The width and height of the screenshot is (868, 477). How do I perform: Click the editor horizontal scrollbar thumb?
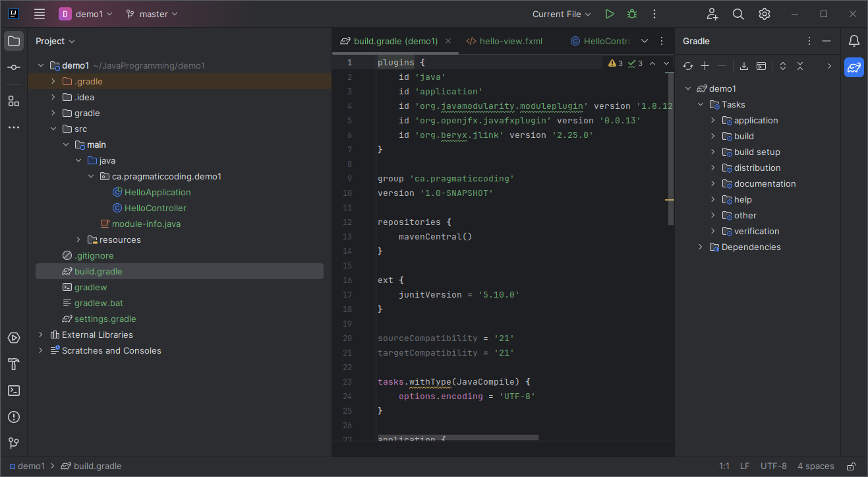click(x=458, y=437)
